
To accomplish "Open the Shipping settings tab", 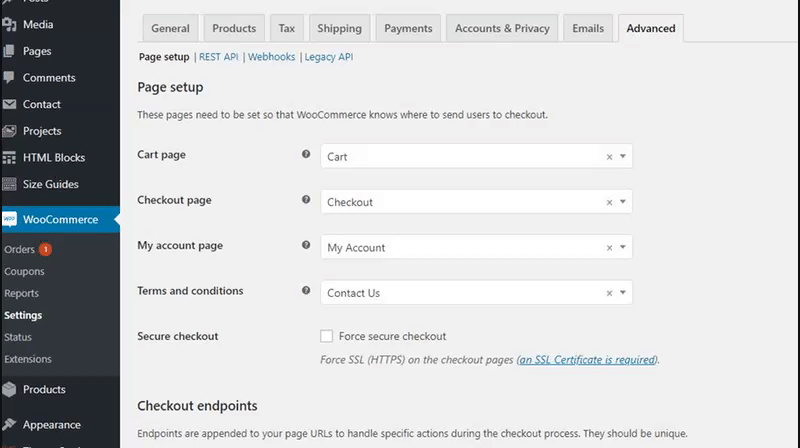I will (x=340, y=29).
